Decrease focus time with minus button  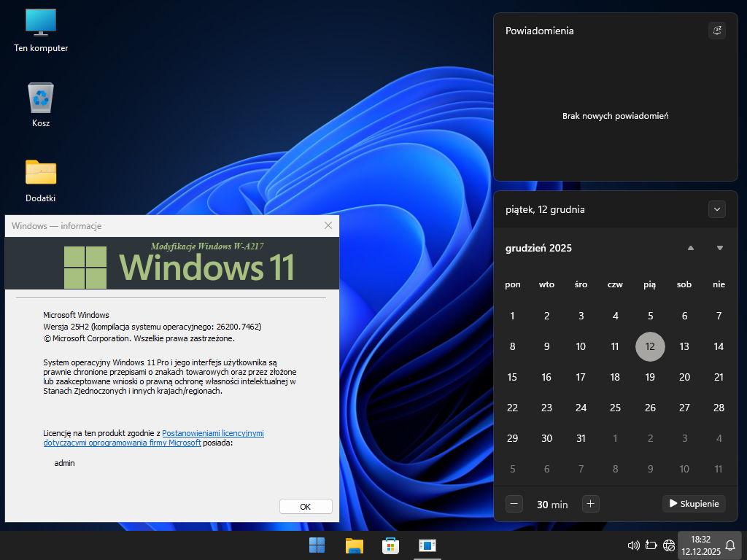tap(514, 504)
